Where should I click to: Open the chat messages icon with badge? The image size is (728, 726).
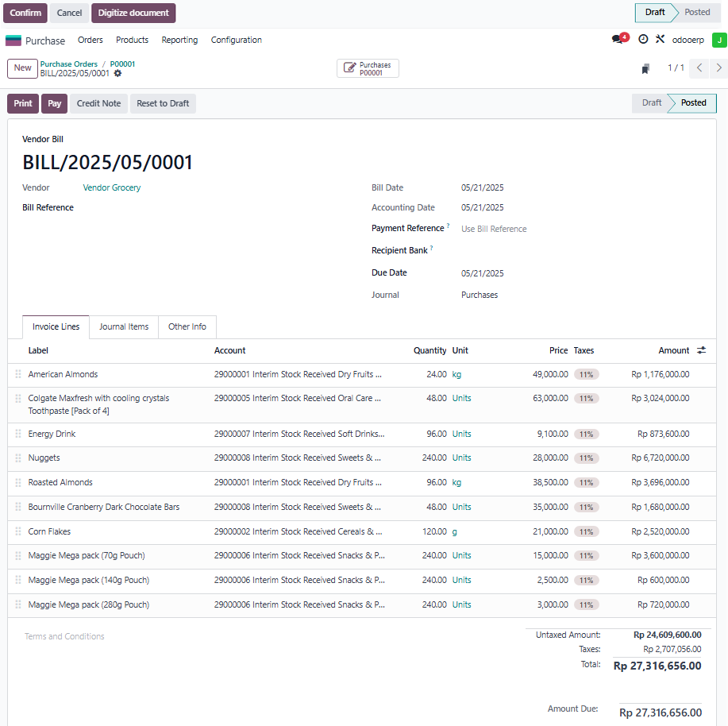point(619,39)
